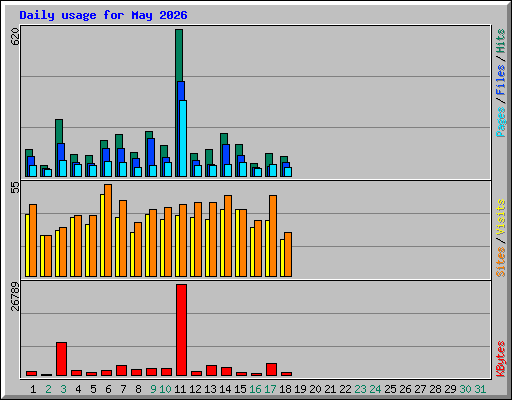Click the Pages legend label

(500, 122)
